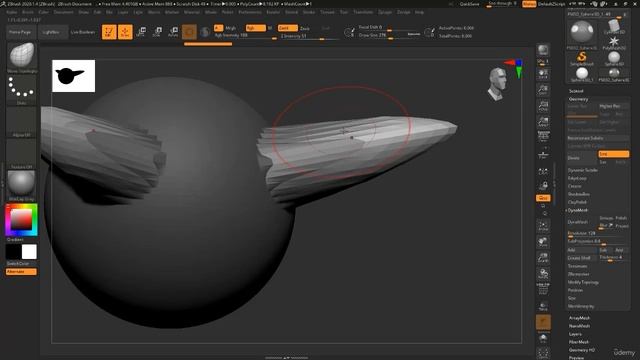This screenshot has width=640, height=360.
Task: Select the PolyMesh3D star tool
Action: point(614,42)
